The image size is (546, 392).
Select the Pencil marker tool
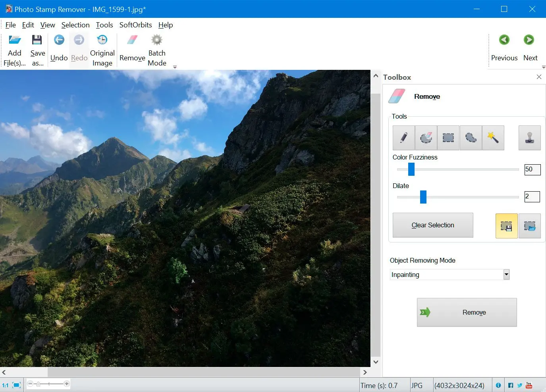(x=403, y=138)
